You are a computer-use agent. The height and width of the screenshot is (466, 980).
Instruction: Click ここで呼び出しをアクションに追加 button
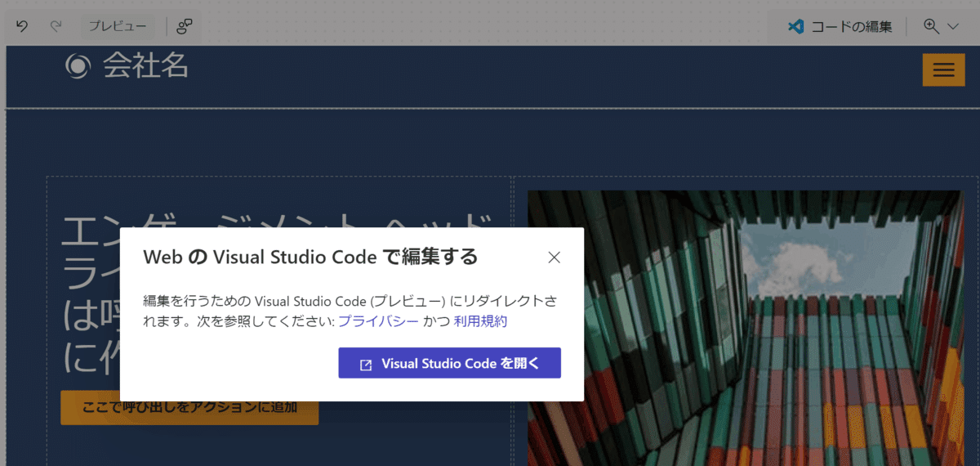coord(189,407)
